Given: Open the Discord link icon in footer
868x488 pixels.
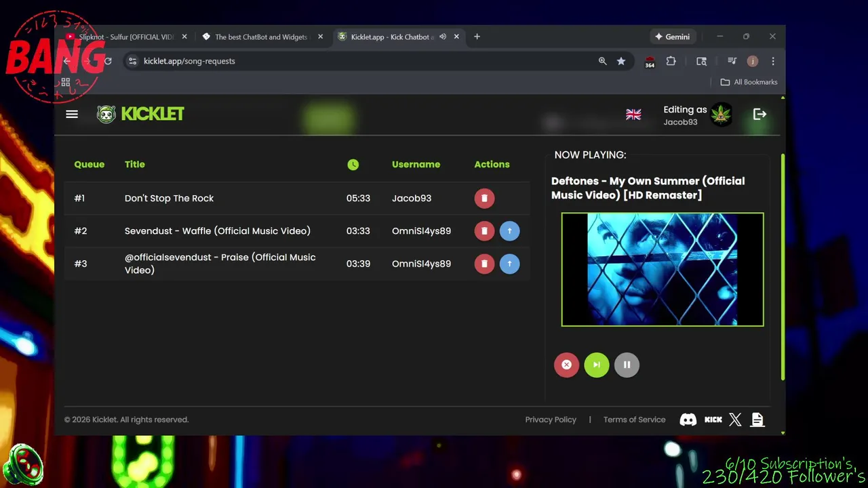Looking at the screenshot, I should [x=688, y=420].
